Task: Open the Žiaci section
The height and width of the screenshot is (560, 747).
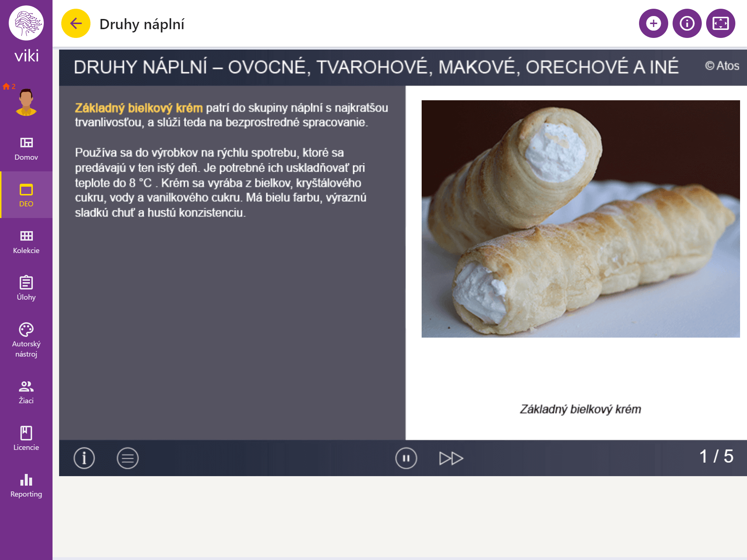Action: [x=26, y=392]
